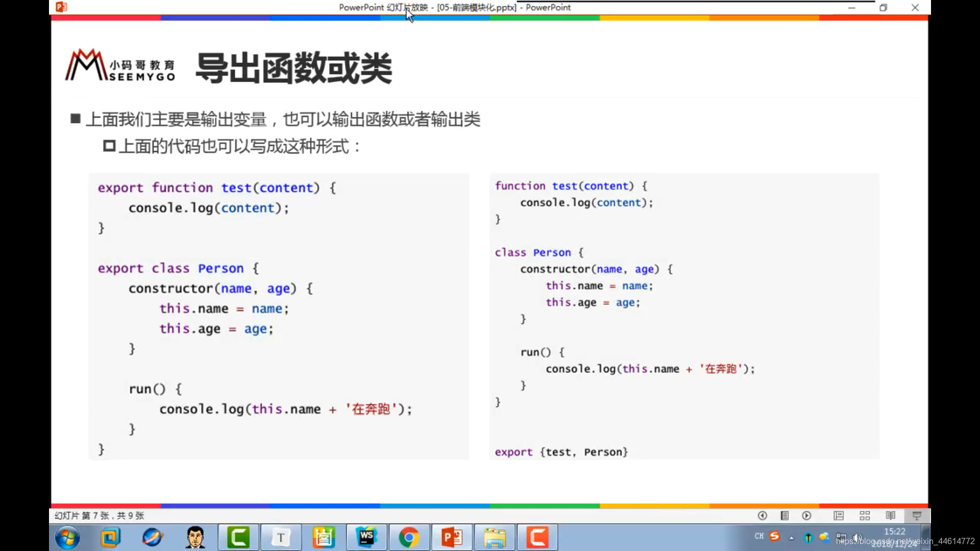Switch to WebStorm in the taskbar
The height and width of the screenshot is (551, 980).
[x=366, y=538]
